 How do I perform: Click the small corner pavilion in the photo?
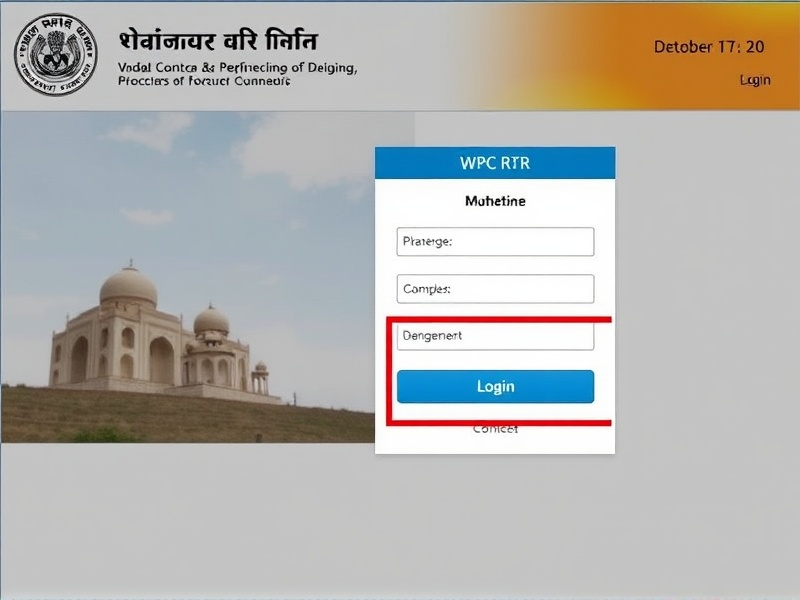261,378
